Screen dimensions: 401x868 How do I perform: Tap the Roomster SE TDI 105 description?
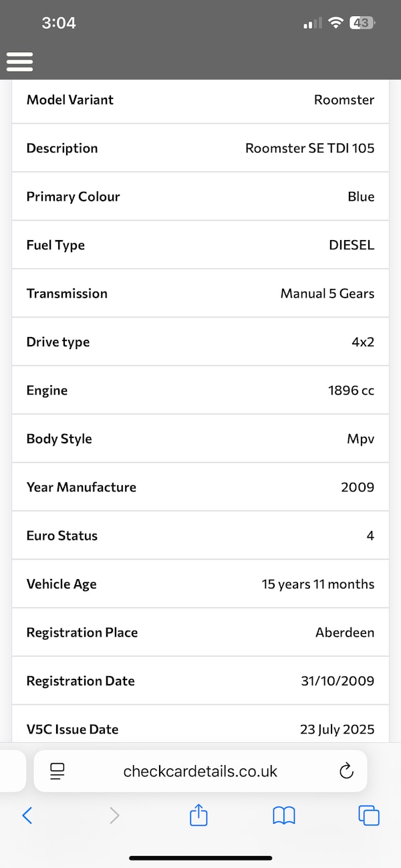click(x=309, y=148)
